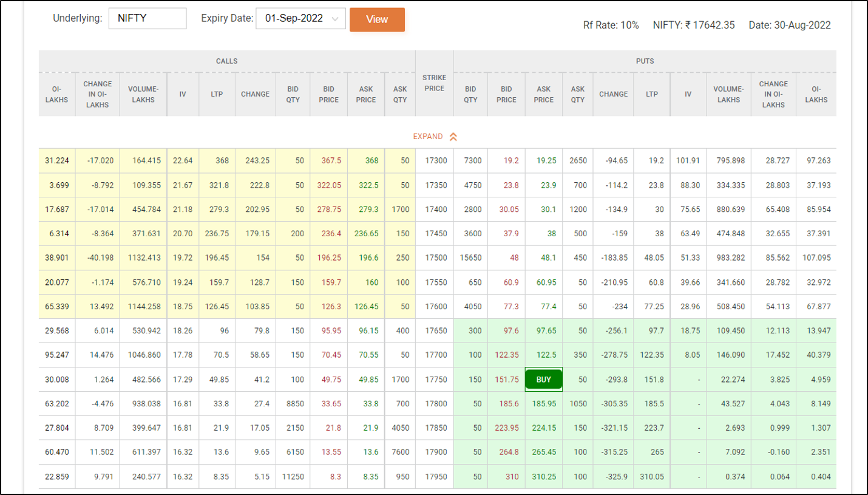Viewport: 868px width, 495px height.
Task: Click the EXPAND text link
Action: click(428, 137)
